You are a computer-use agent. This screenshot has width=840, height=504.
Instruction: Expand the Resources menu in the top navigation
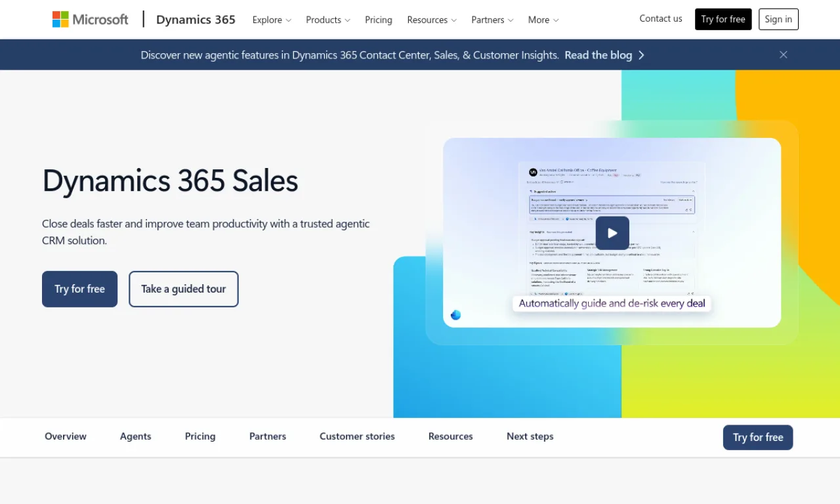point(432,20)
